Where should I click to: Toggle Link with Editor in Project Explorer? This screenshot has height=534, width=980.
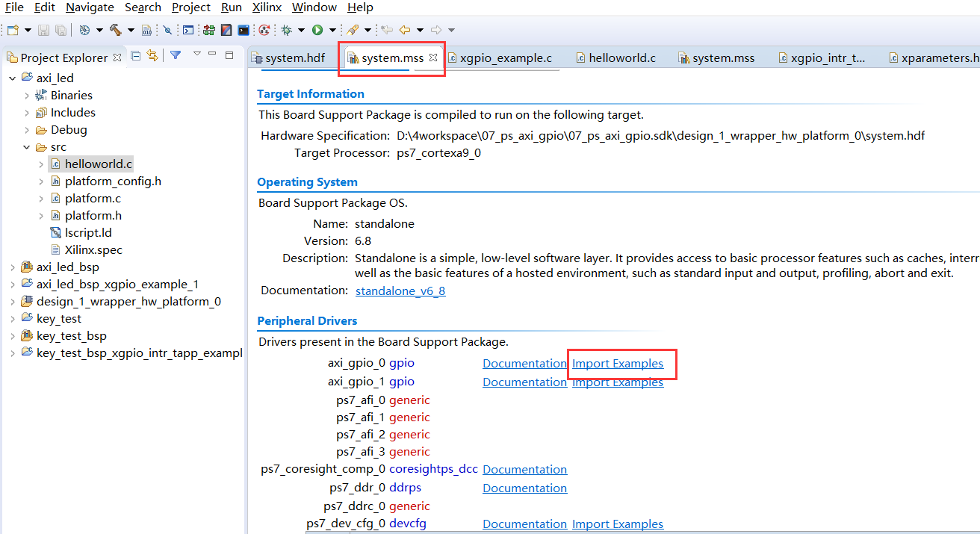152,55
